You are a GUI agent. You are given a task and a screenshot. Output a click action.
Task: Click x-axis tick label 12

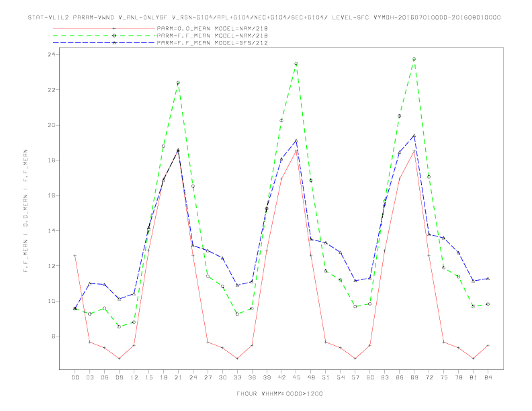point(134,377)
